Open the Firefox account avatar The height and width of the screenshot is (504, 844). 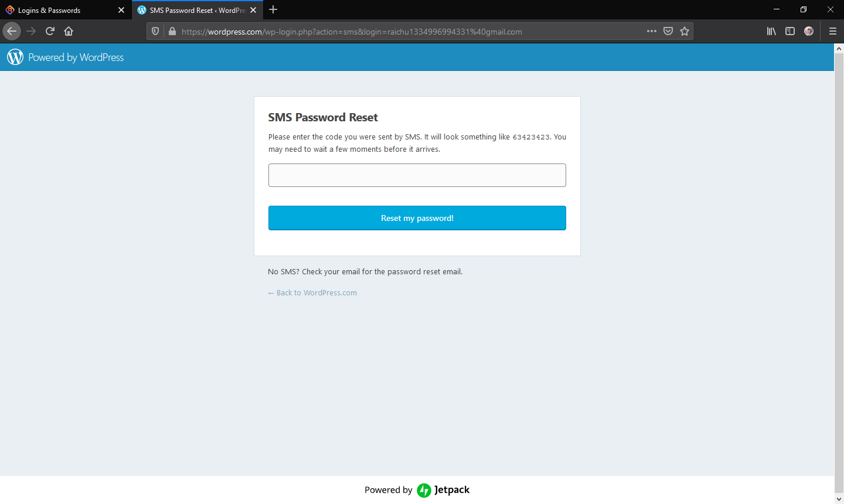[x=809, y=31]
